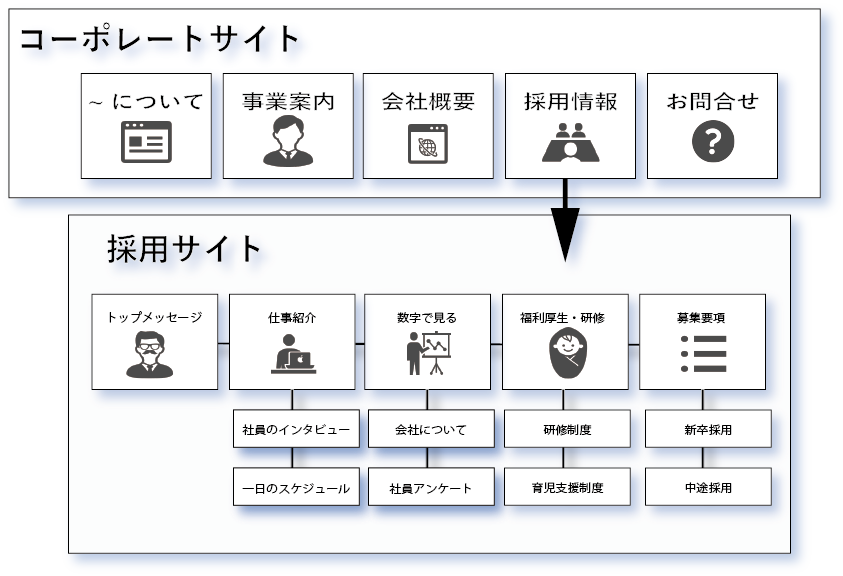Choose the 研修制度 box
Image resolution: width=843 pixels, height=576 pixels.
567,429
